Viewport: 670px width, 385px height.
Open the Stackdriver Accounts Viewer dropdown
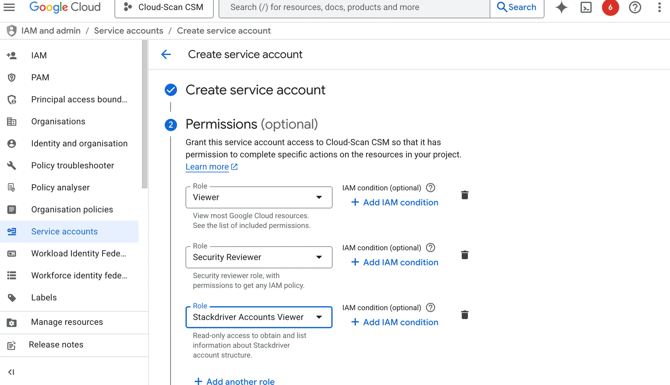pyautogui.click(x=259, y=317)
